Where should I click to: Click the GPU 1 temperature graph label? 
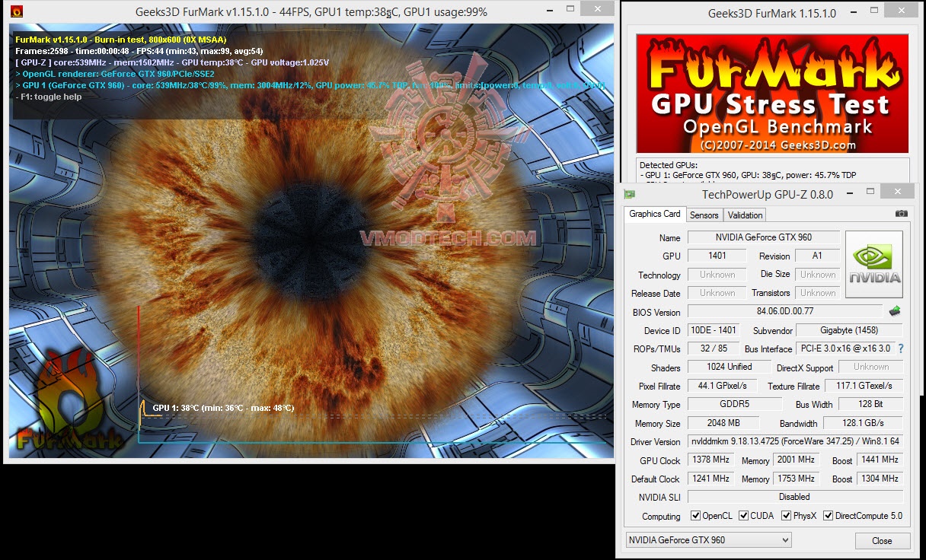[x=223, y=408]
